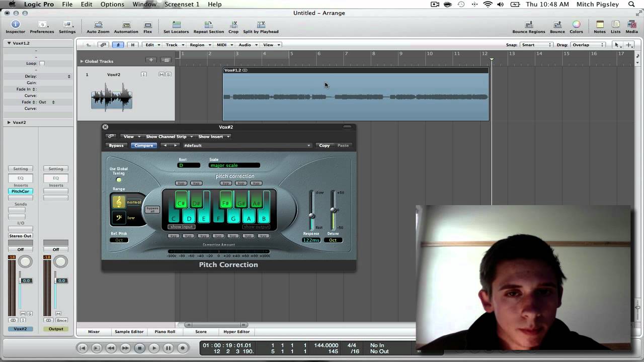Click Split by Playhead icon

261,27
